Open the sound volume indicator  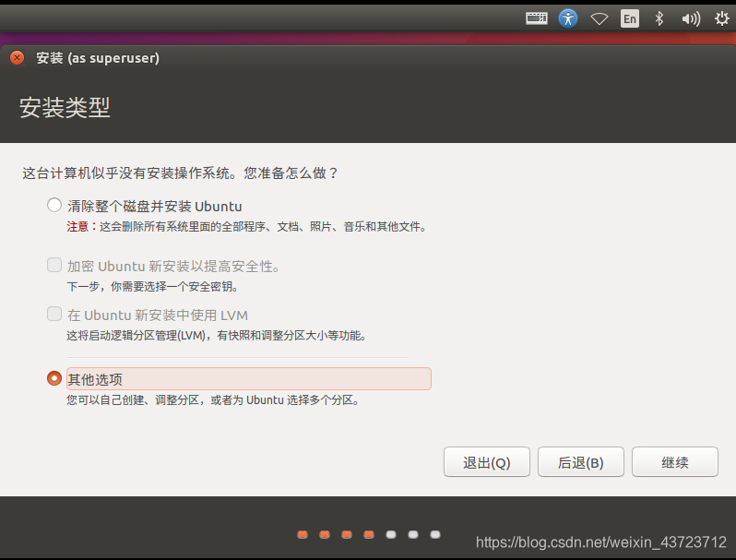(691, 18)
